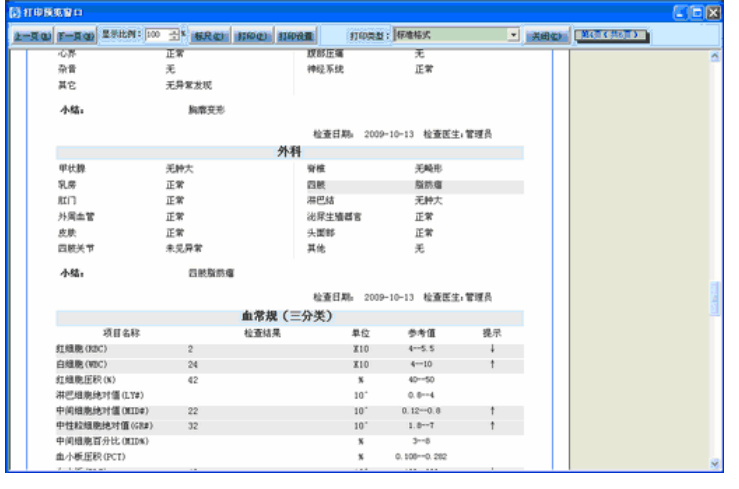Click the vertical scrollbar thumb

coord(715,300)
